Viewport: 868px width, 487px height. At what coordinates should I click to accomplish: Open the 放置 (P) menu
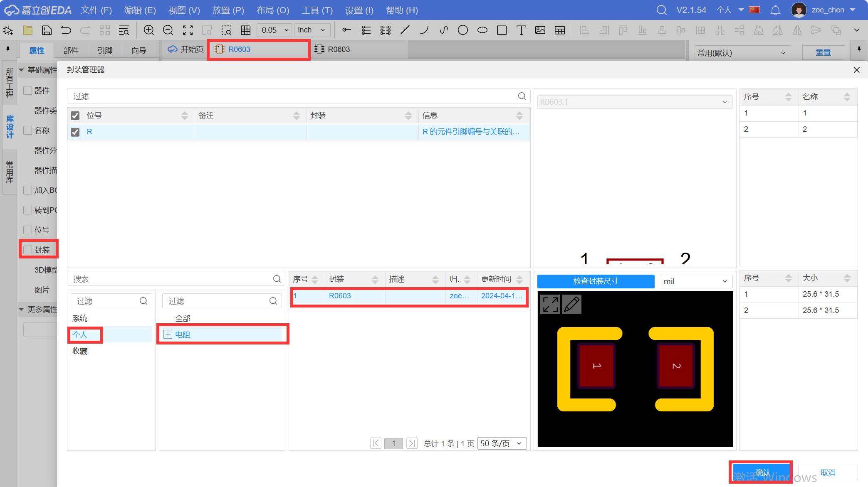coord(228,10)
